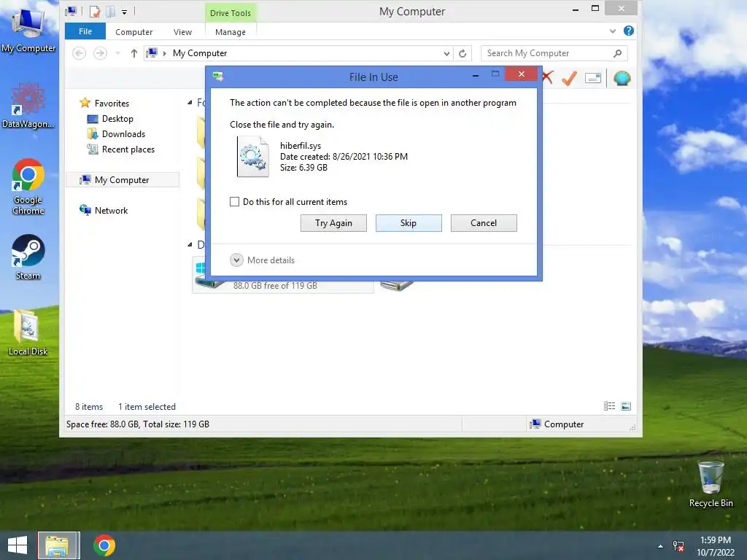Click the search magnifier icon
Screen dimensions: 747x560
click(x=617, y=53)
